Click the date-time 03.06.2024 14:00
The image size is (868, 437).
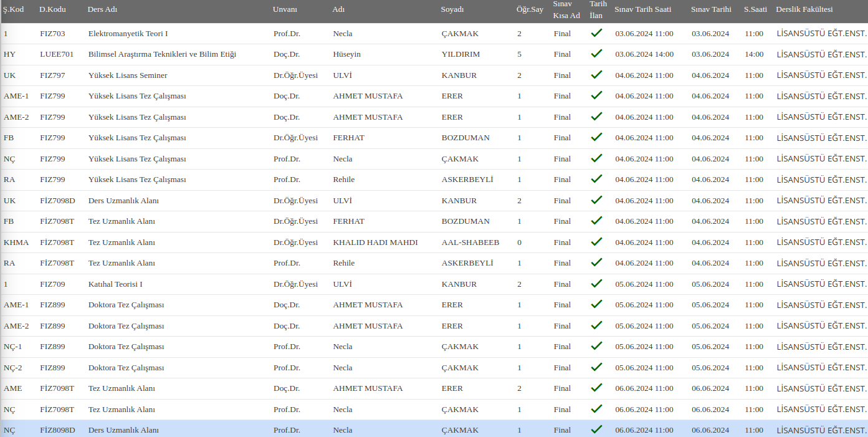pos(644,54)
